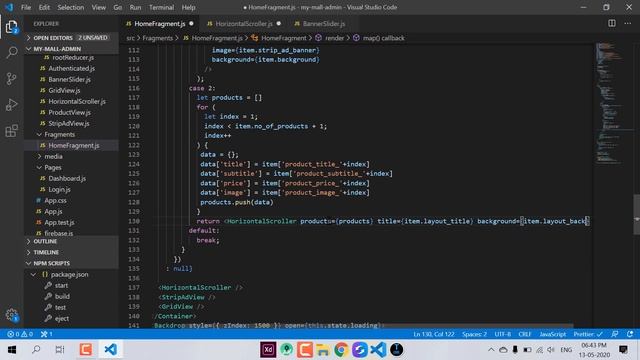The width and height of the screenshot is (640, 360).
Task: Click the Prettier status item
Action: (x=588, y=334)
